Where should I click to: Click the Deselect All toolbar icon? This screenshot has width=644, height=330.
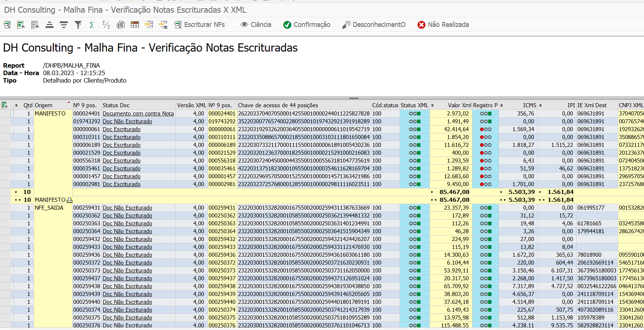click(x=35, y=25)
